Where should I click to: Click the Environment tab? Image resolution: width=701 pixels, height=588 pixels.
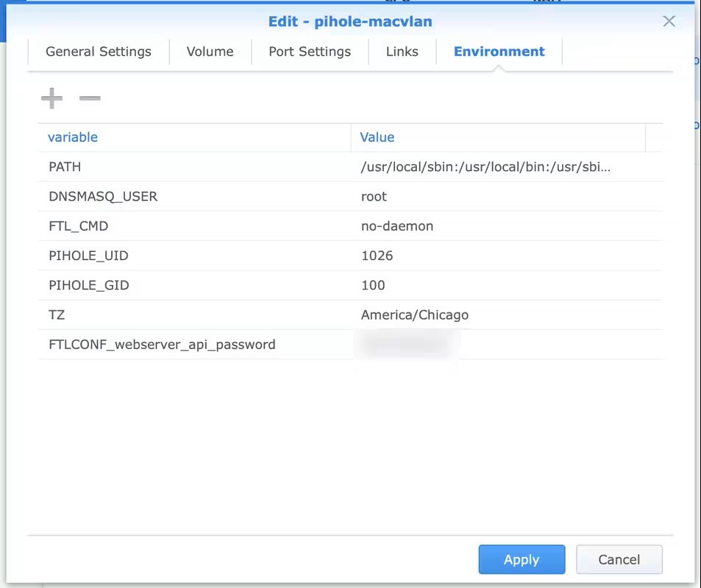[x=499, y=51]
